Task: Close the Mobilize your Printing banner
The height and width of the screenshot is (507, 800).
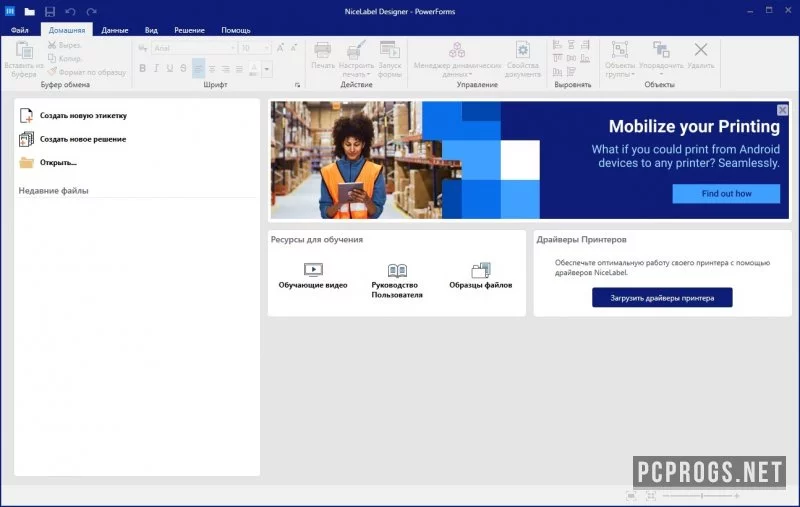Action: pos(782,110)
